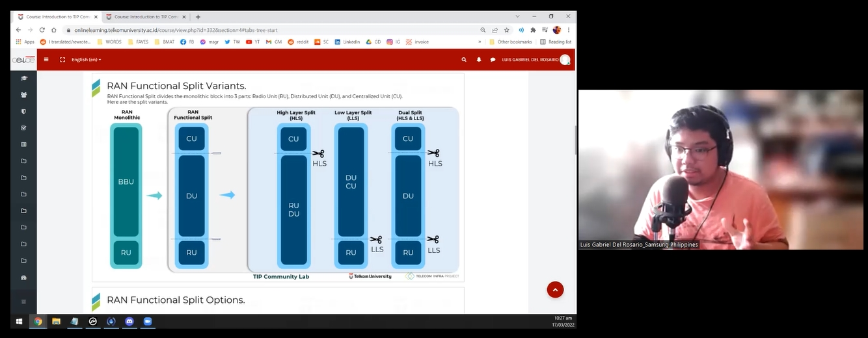
Task: Toggle full screen mode icon in red header
Action: pos(62,59)
